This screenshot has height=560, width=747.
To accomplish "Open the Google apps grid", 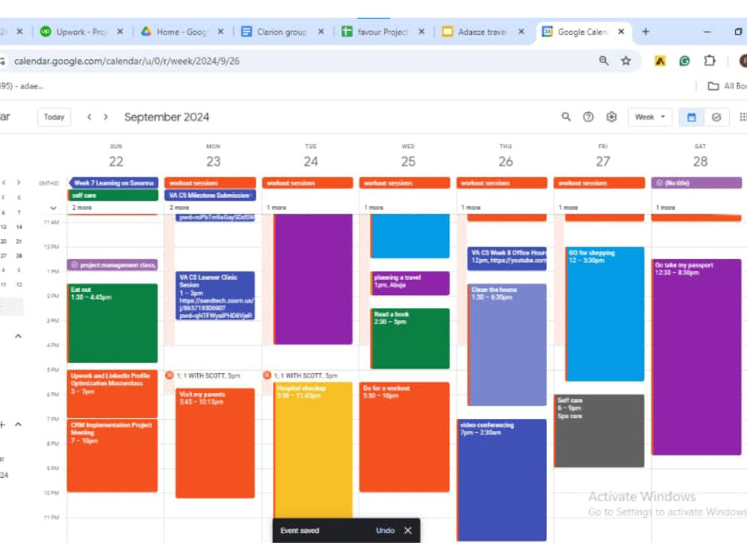I will [743, 116].
